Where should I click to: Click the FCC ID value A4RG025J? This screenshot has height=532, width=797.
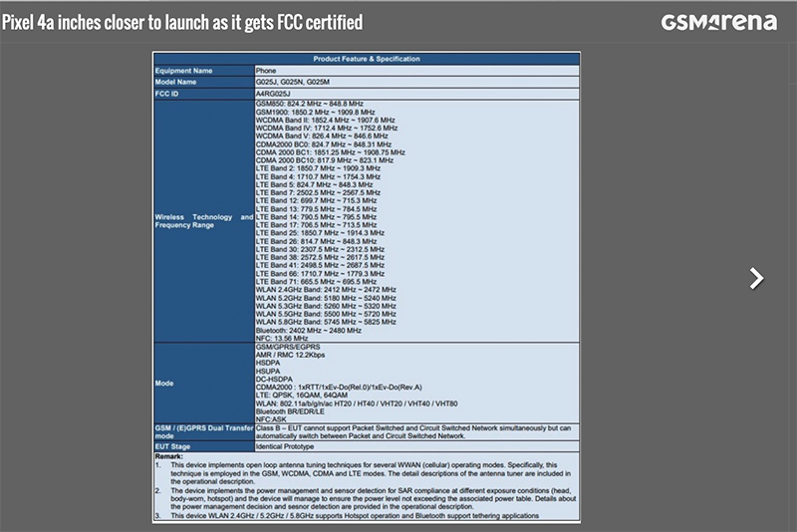(279, 93)
